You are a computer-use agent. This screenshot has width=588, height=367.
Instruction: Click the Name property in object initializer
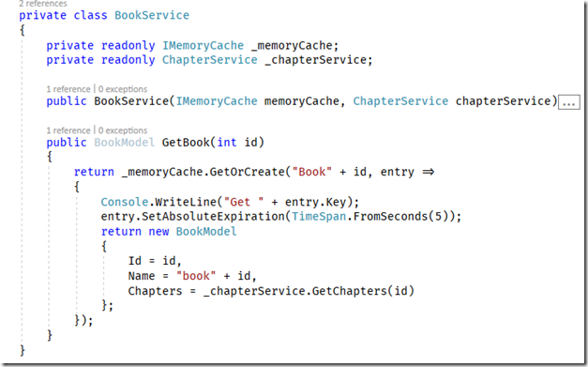(142, 276)
